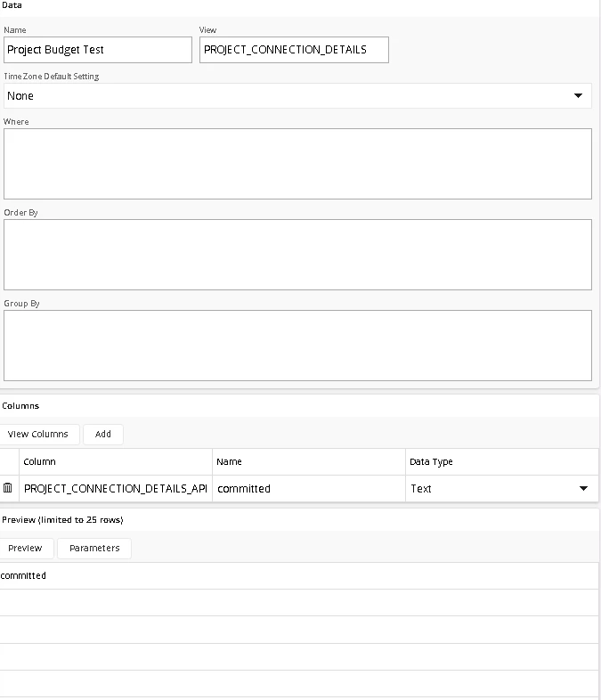Select the PROJECT_CONNECTION_DETAILS_API column cell

(116, 489)
